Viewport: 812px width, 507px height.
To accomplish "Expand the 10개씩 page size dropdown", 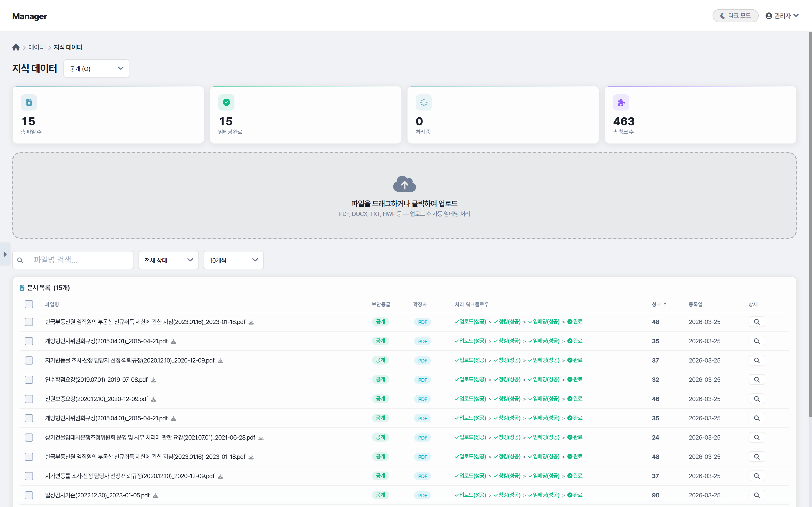I will [233, 260].
